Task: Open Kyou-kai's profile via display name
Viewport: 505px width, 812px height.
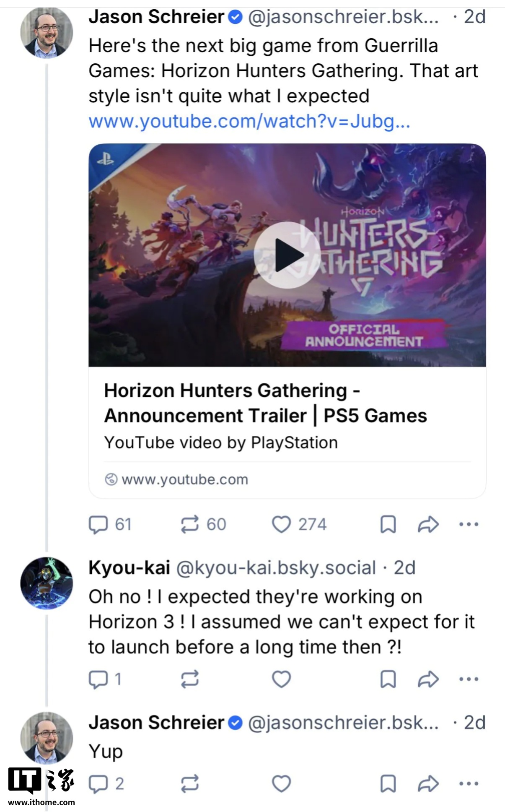Action: [129, 567]
